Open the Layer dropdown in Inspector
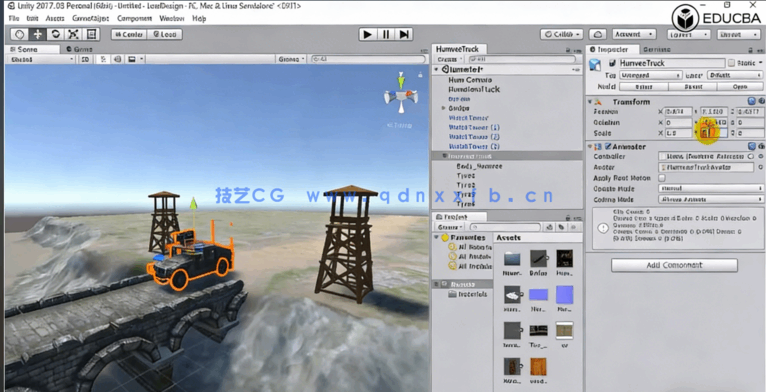Screen dimensions: 766x392 pos(734,75)
